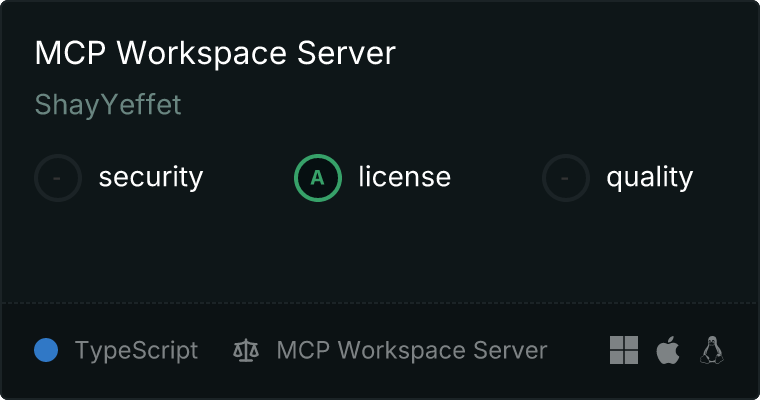Click the green A license grade badge
This screenshot has height=400, width=760.
tap(318, 178)
